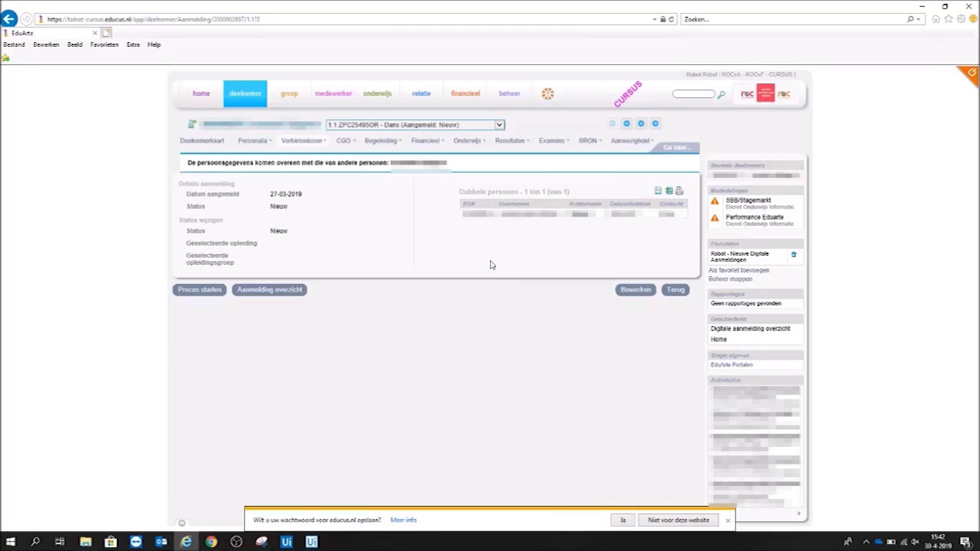The height and width of the screenshot is (551, 980).
Task: Expand the Personalia menu
Action: point(254,141)
